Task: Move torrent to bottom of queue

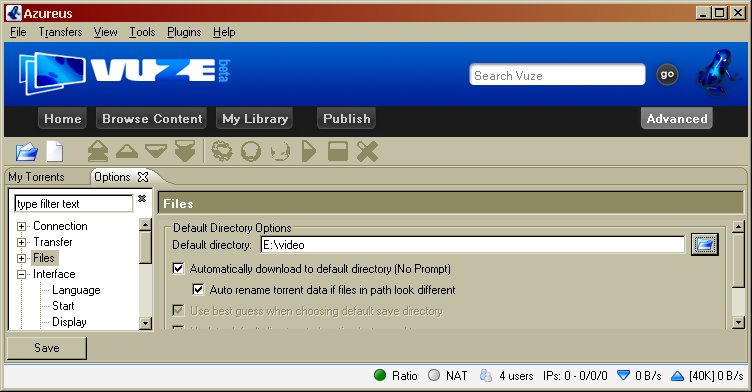Action: click(x=185, y=151)
